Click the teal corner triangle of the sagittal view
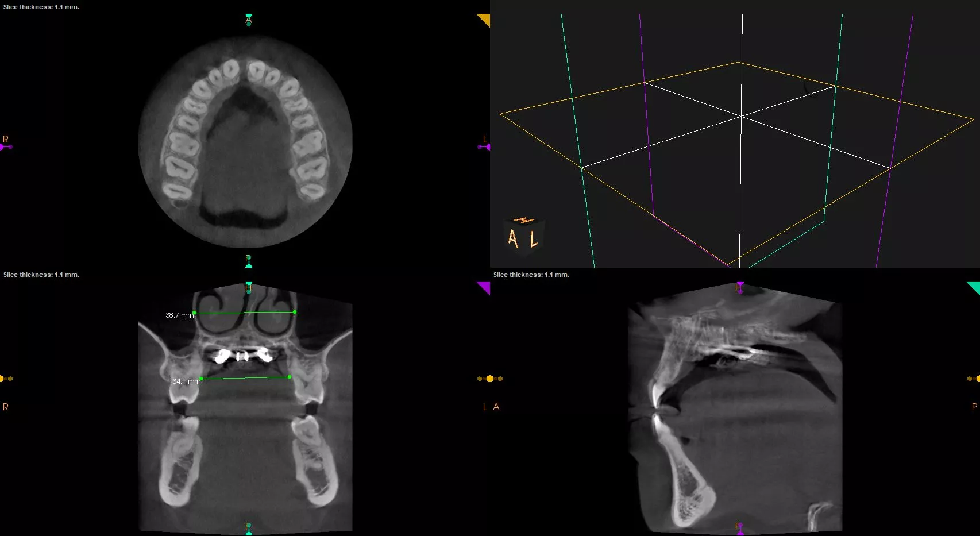Viewport: 980px width, 536px height. pyautogui.click(x=974, y=287)
